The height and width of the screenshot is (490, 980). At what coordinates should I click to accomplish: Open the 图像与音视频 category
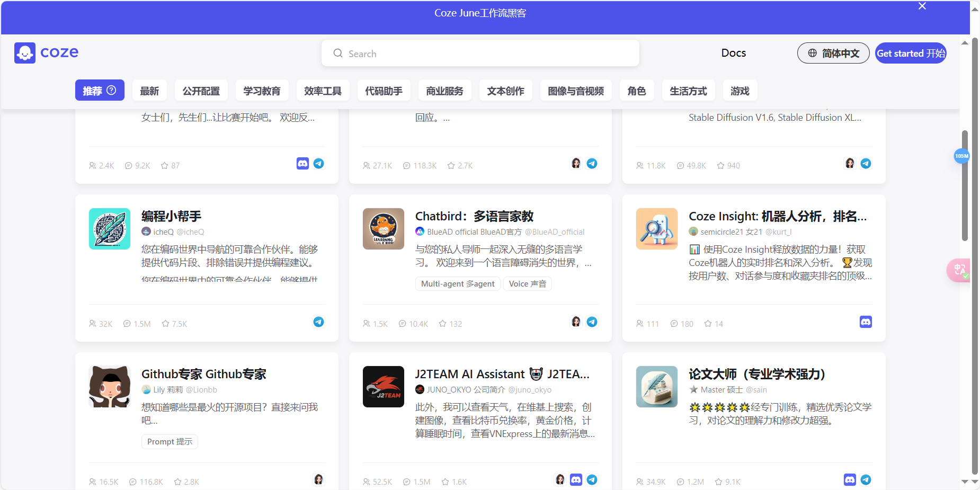tap(575, 90)
